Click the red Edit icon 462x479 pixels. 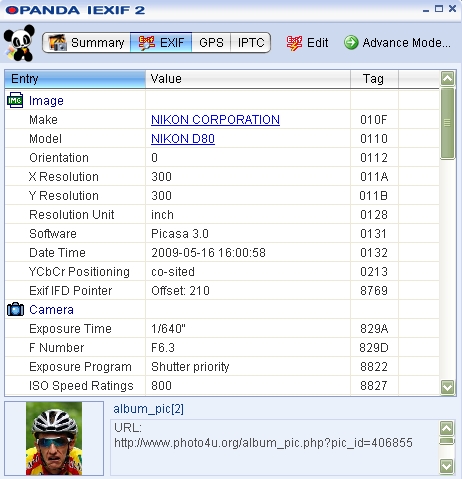pos(294,43)
